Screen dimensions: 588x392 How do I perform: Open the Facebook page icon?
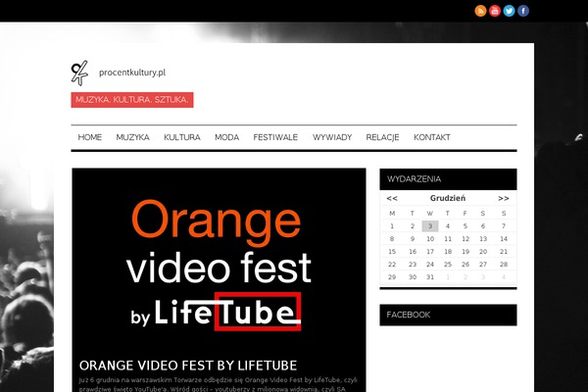click(x=523, y=11)
